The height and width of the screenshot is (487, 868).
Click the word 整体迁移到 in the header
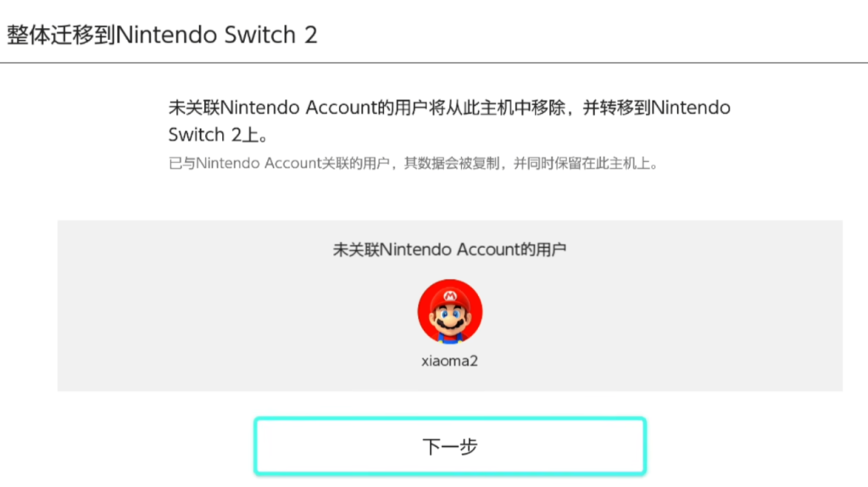[61, 35]
